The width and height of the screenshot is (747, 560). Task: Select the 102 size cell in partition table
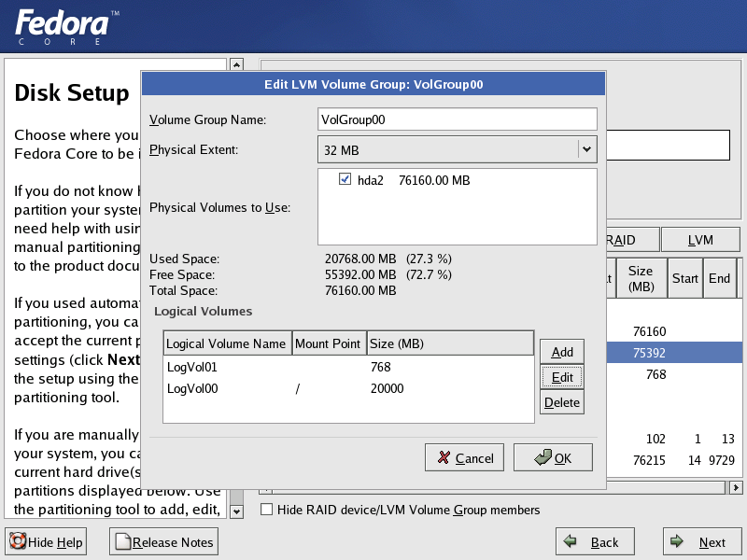[x=655, y=439]
